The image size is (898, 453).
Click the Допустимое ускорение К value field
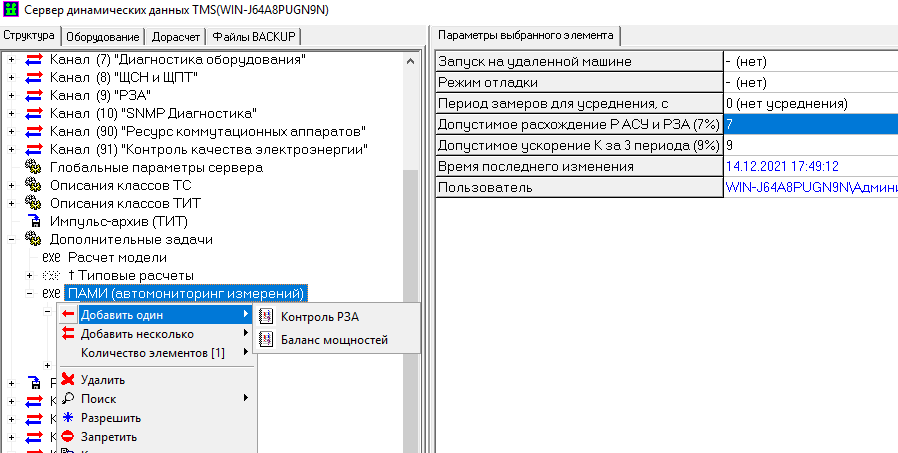click(808, 146)
